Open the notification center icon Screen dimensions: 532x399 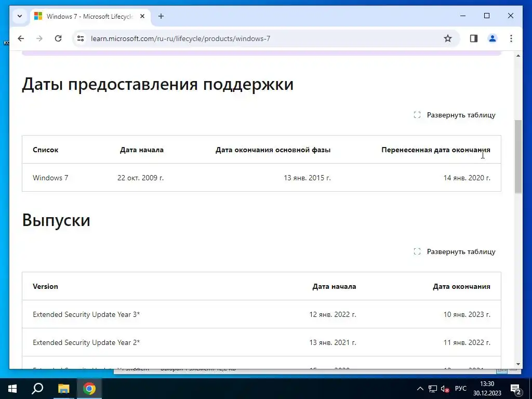pos(516,389)
